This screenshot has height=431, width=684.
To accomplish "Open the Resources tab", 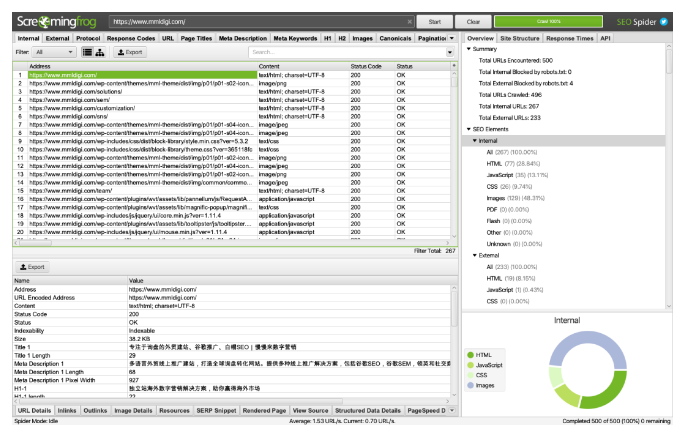I will coord(174,410).
